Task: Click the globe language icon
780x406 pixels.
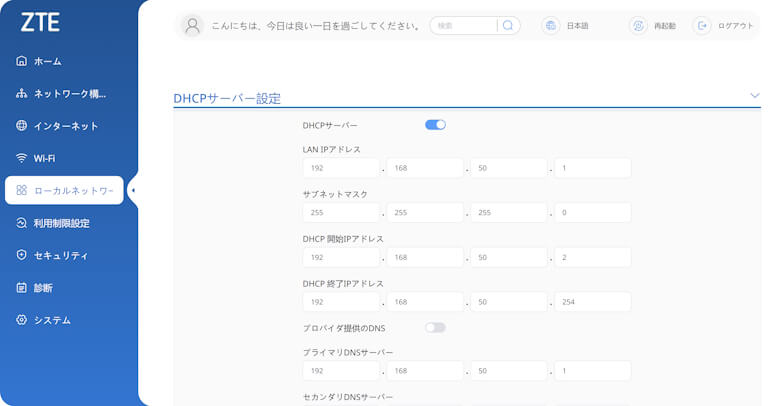Action: coord(550,26)
